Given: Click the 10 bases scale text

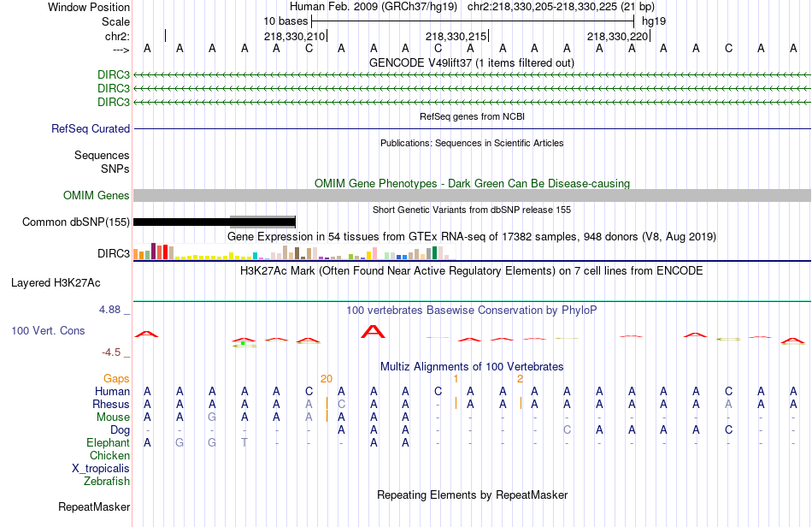Looking at the screenshot, I should pyautogui.click(x=285, y=21).
